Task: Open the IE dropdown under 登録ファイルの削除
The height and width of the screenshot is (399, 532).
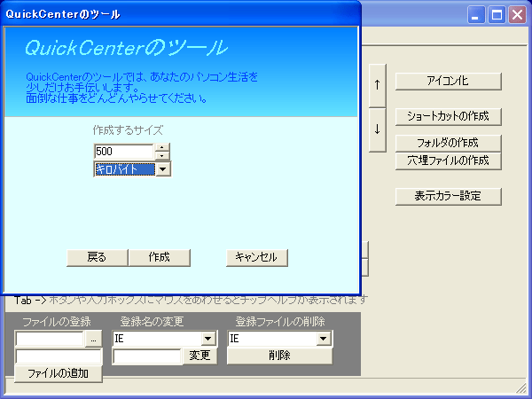Action: point(323,339)
